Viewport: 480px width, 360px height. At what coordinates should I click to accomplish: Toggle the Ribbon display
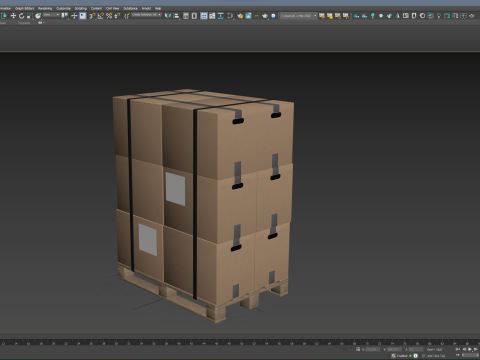[x=204, y=16]
